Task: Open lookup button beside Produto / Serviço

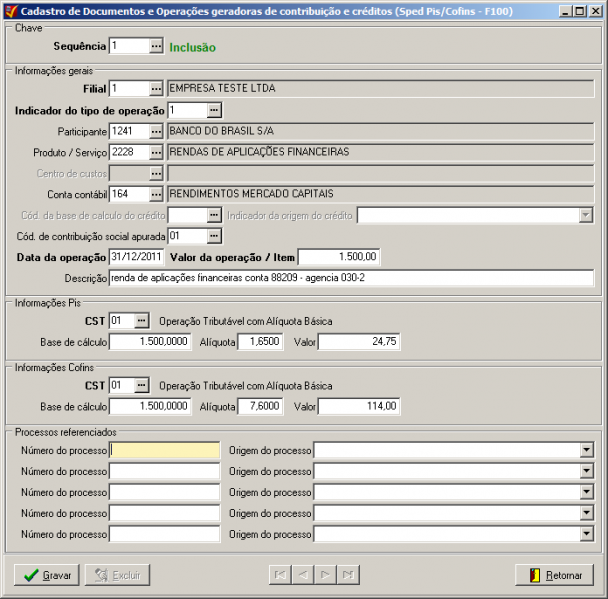Action: 156,153
